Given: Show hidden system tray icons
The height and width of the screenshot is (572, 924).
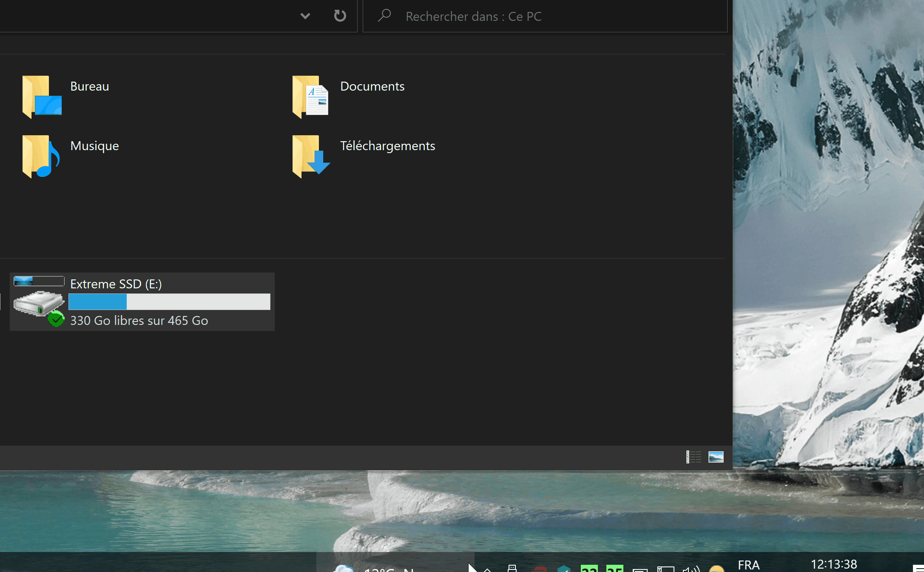Looking at the screenshot, I should [x=487, y=569].
